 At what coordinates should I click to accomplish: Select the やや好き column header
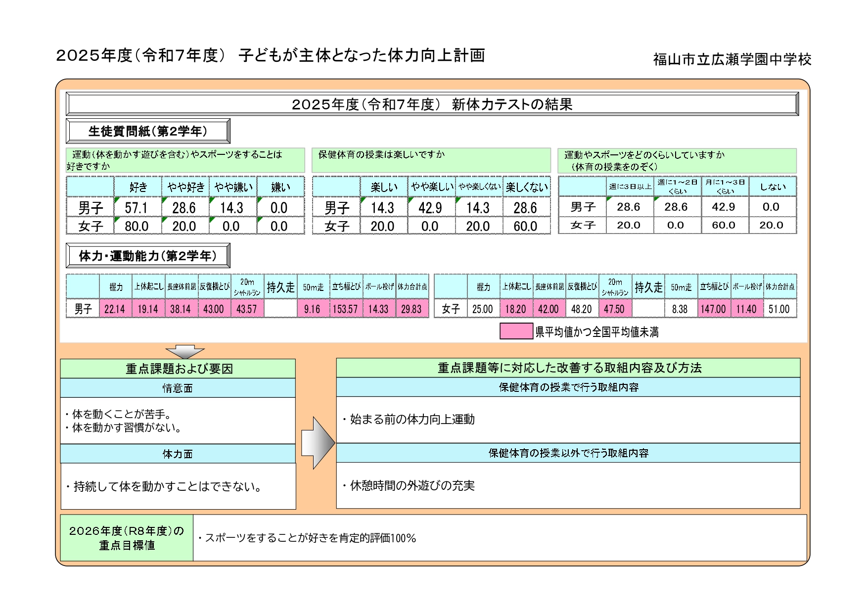(x=185, y=187)
